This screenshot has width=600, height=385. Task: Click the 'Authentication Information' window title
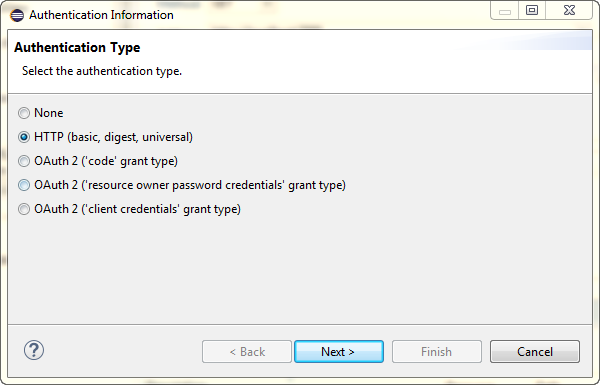[101, 15]
